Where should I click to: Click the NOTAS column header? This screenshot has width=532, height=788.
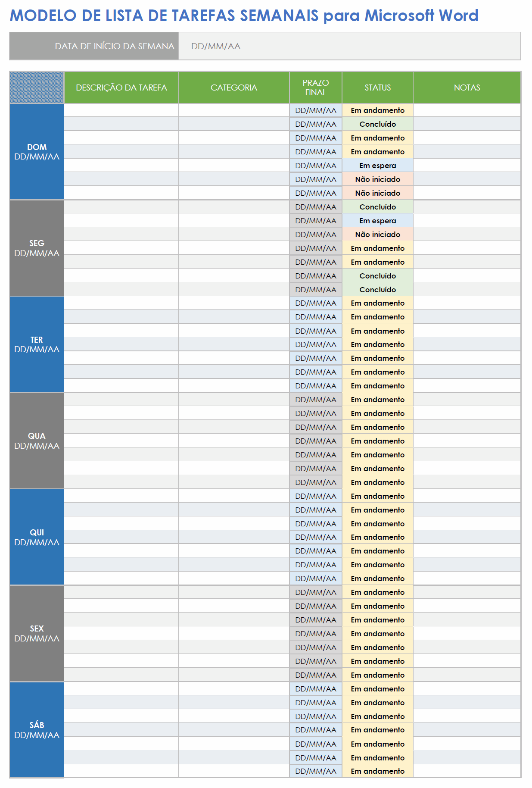coord(467,88)
